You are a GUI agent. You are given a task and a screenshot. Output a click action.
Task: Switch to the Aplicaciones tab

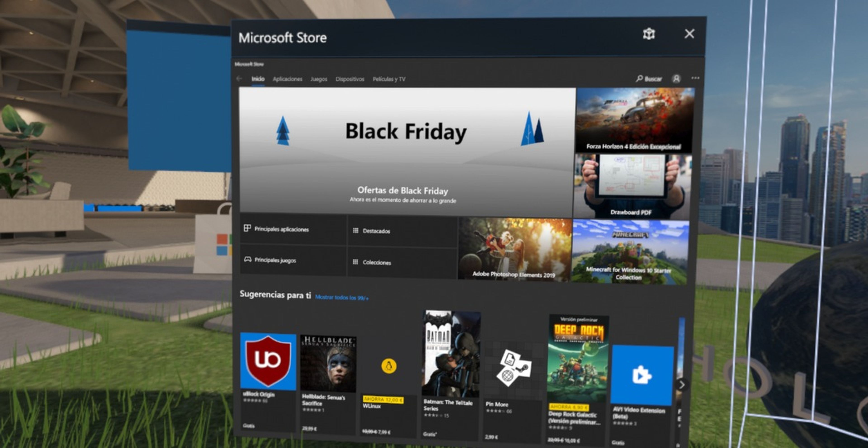coord(288,79)
